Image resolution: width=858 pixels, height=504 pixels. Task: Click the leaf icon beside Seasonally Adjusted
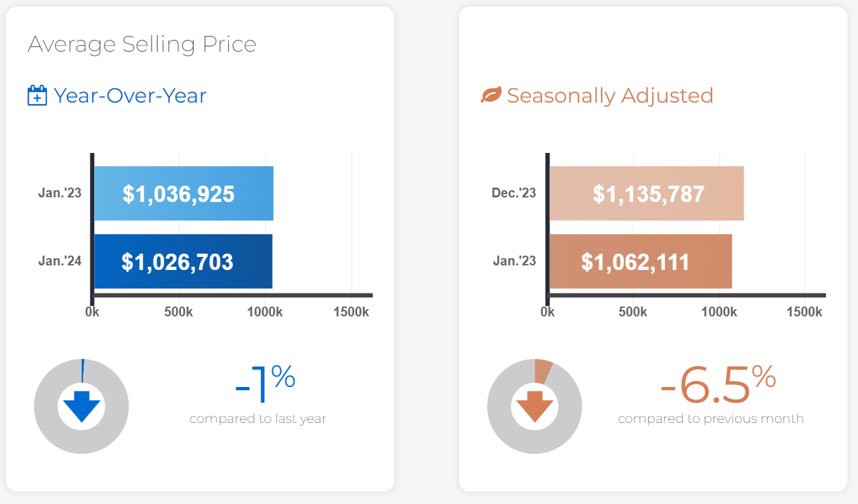pos(490,96)
